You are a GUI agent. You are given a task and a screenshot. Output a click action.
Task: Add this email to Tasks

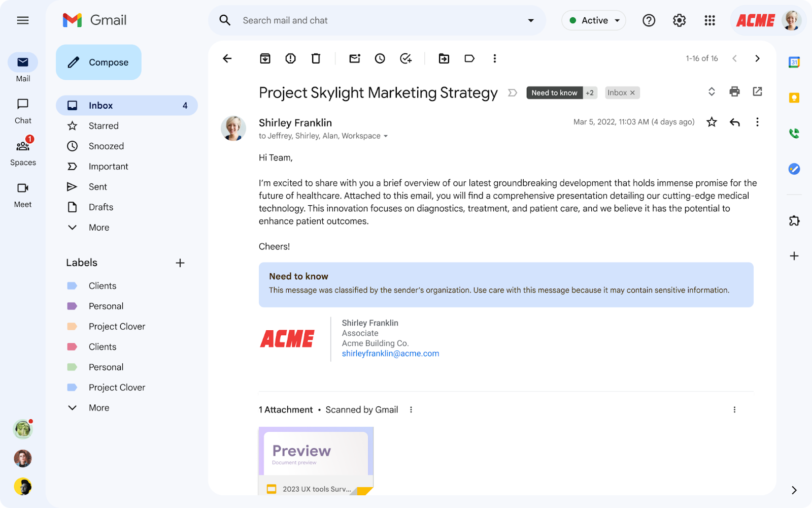[405, 58]
